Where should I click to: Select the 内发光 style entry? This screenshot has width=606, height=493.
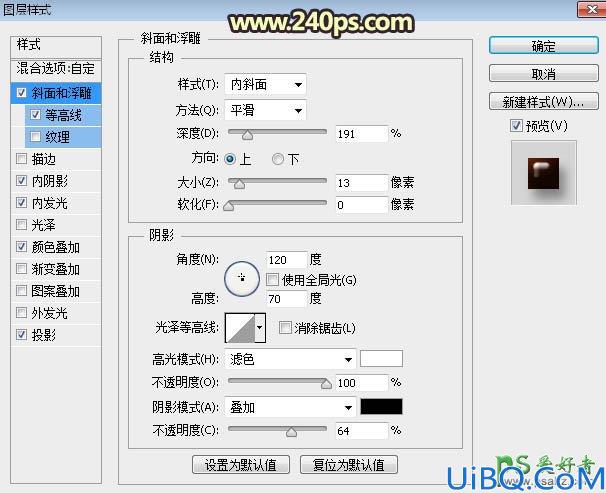click(x=56, y=203)
